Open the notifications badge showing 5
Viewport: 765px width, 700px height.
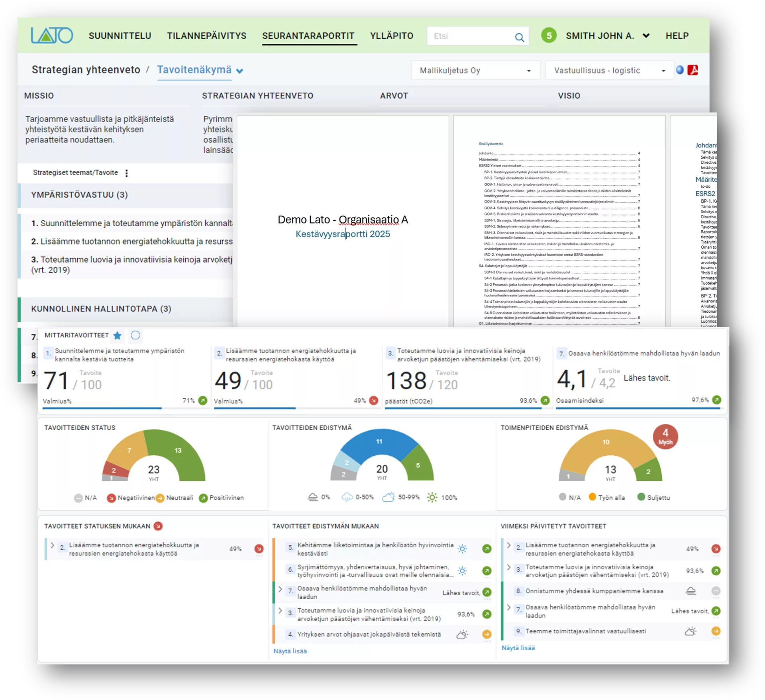pos(549,35)
